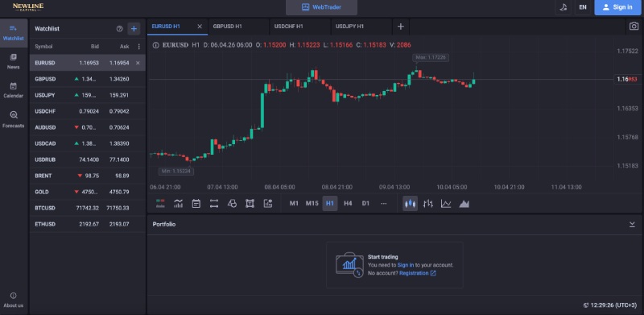Close the EURUSD H1 chart tab

(200, 27)
